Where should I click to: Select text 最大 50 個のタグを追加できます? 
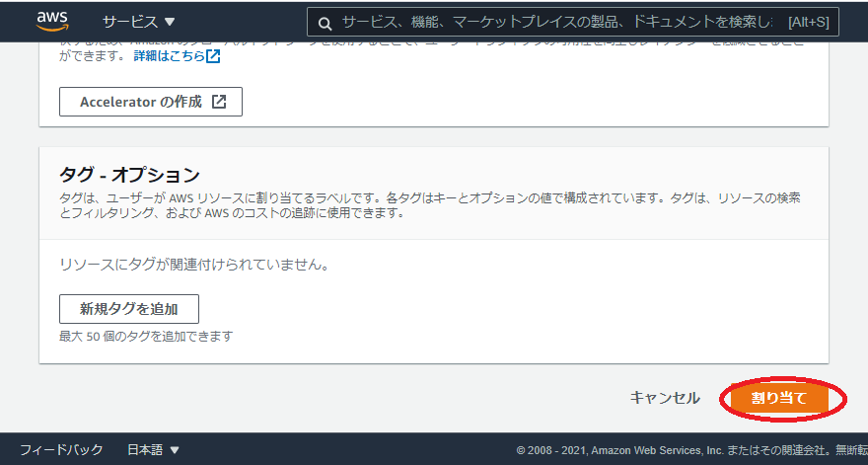pos(146,336)
